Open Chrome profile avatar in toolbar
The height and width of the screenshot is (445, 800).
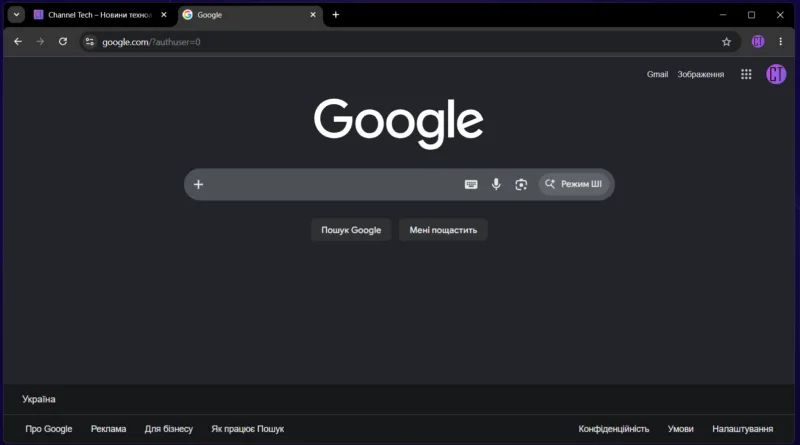758,42
